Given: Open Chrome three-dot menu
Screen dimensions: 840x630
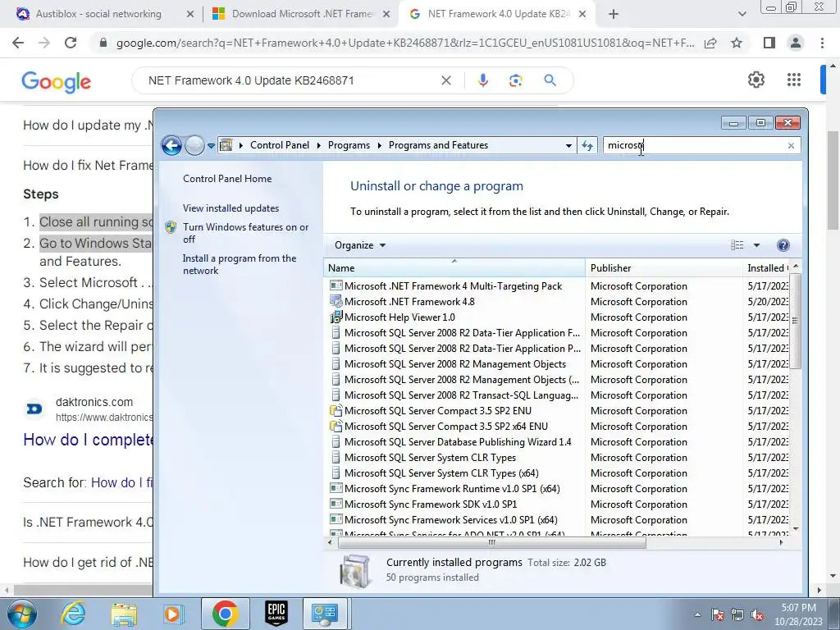Looking at the screenshot, I should (x=822, y=43).
